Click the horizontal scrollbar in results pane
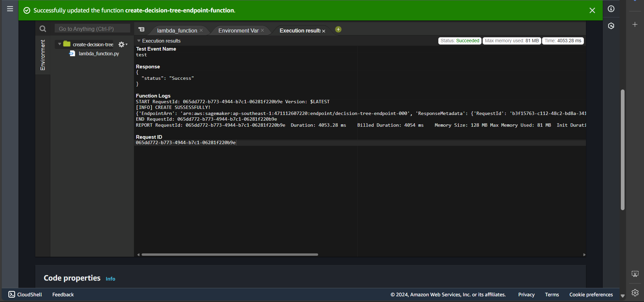The width and height of the screenshot is (644, 302). click(x=230, y=255)
